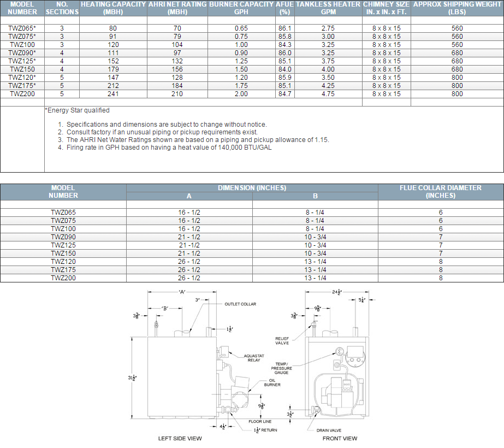Select the APPROX SHIPPING WEIGHT (LBS) header
Screen dimensions: 504x448
(x=457, y=8)
